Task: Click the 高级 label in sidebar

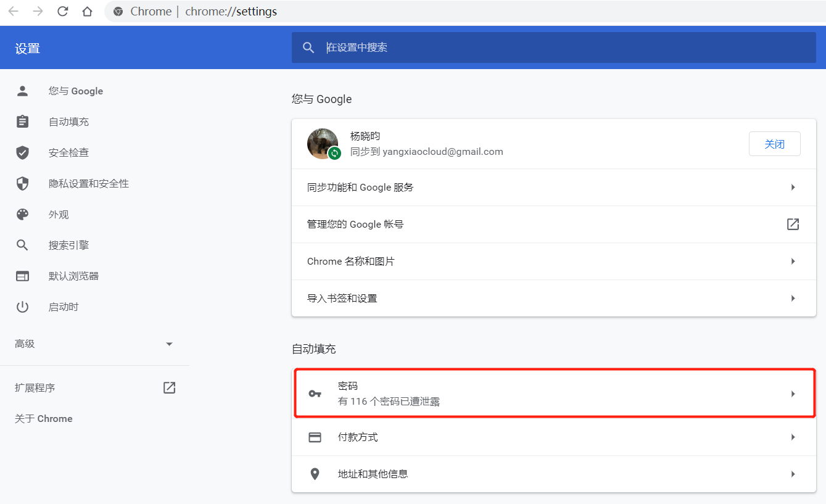Action: pos(25,344)
